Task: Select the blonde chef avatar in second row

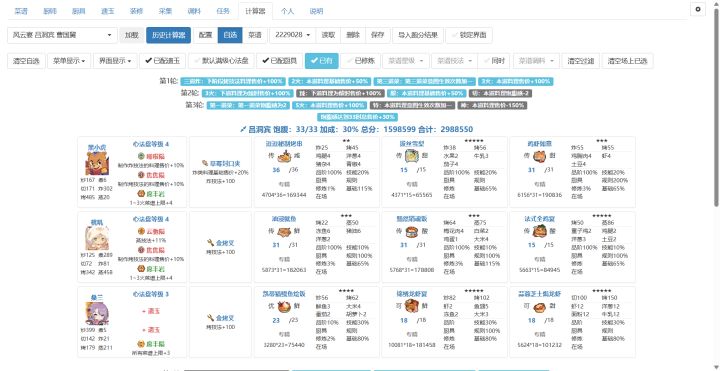Action: click(97, 238)
